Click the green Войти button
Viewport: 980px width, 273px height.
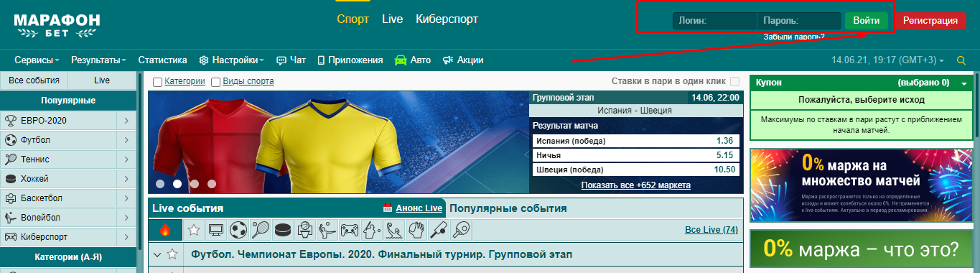coord(867,21)
